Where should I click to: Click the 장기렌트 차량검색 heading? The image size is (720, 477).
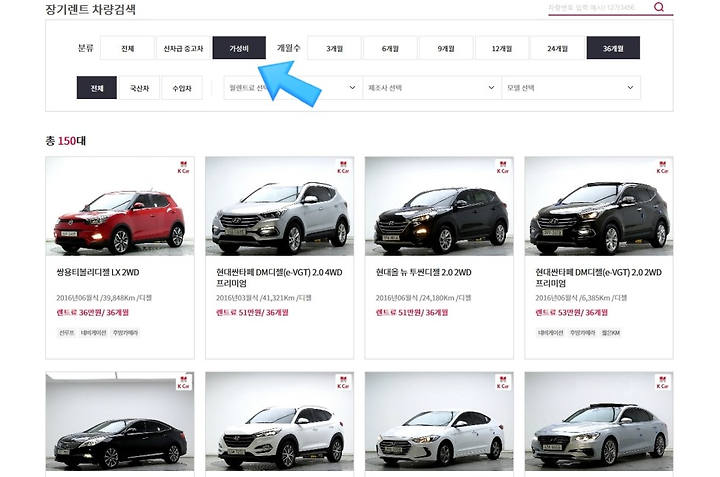[90, 9]
